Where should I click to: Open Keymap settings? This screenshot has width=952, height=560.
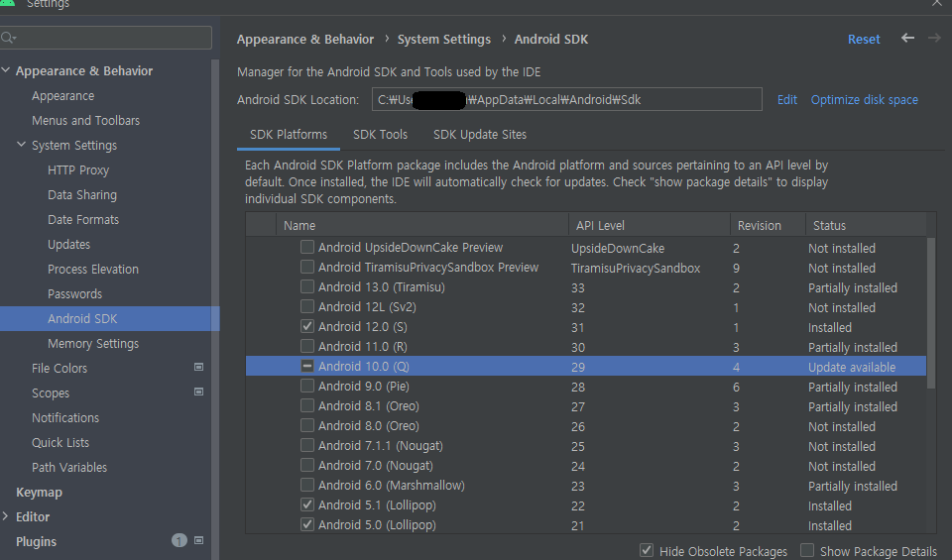pos(39,492)
